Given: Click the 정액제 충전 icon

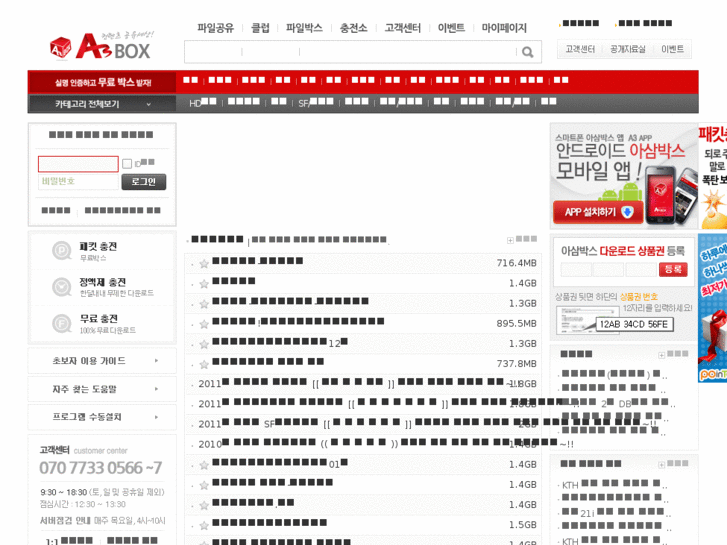Looking at the screenshot, I should pyautogui.click(x=61, y=287).
